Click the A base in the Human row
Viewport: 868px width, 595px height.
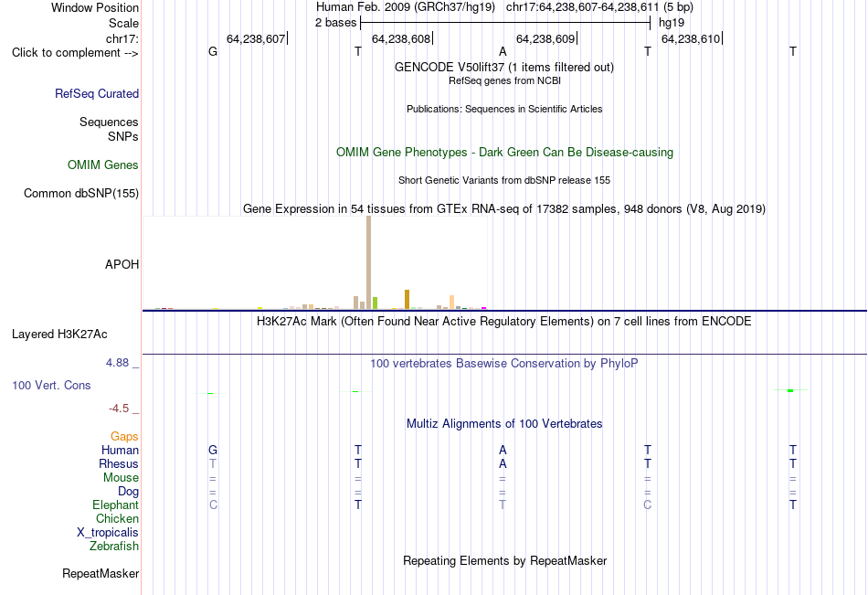coord(503,450)
